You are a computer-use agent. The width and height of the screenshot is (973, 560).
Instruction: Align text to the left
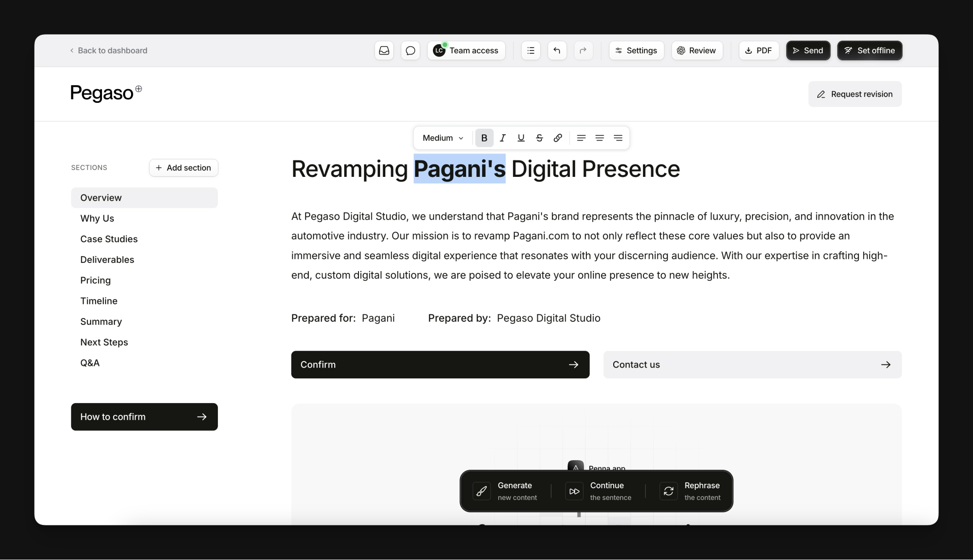(581, 138)
